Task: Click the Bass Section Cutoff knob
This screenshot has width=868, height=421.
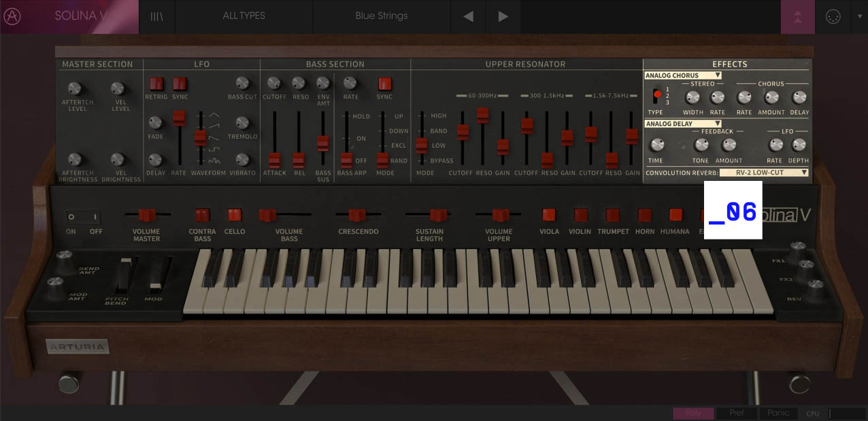Action: (x=273, y=83)
